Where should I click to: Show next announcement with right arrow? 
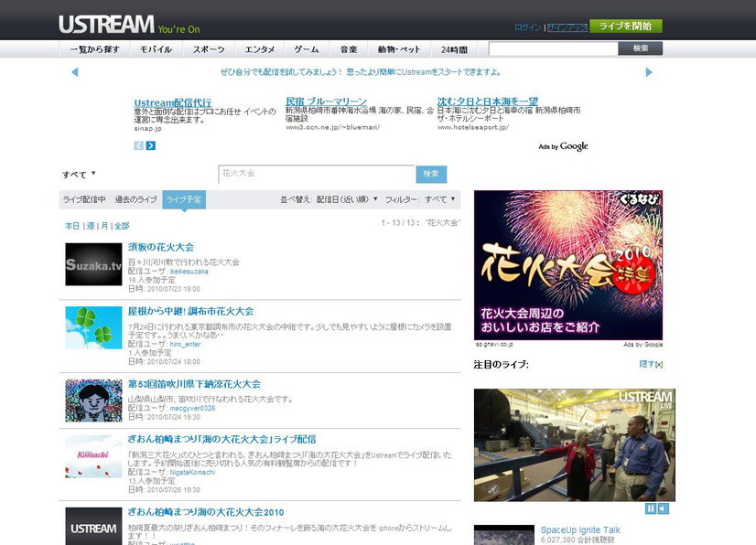coord(649,72)
